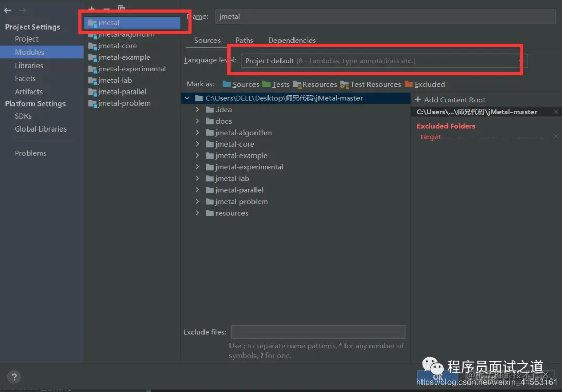Go forward with the right arrow icon

(22, 10)
